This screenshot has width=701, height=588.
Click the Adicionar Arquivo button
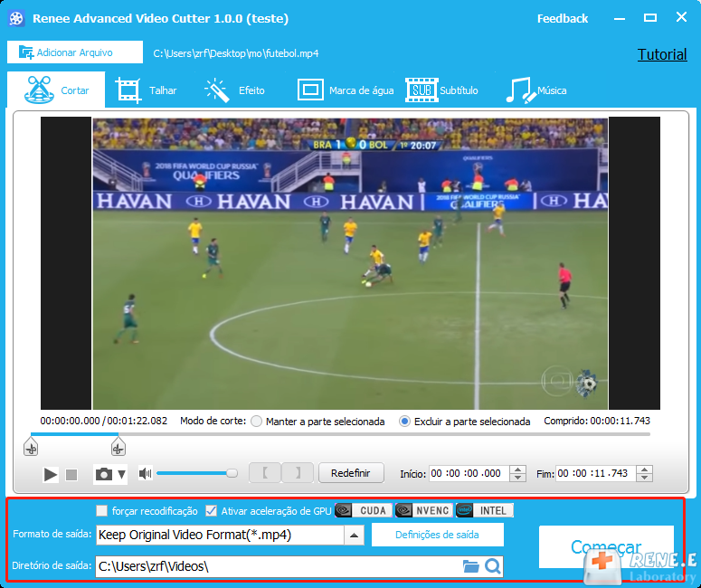tap(75, 52)
